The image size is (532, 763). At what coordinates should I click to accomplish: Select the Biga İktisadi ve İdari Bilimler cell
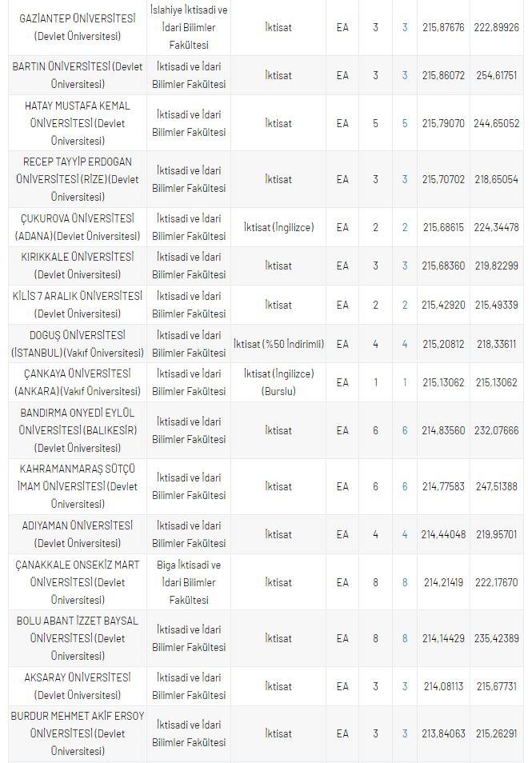pos(189,582)
